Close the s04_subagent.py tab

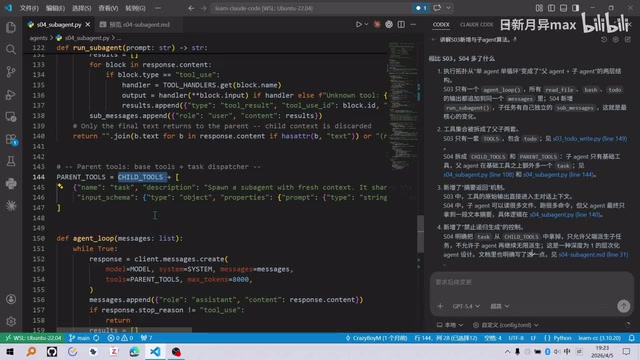(x=88, y=24)
